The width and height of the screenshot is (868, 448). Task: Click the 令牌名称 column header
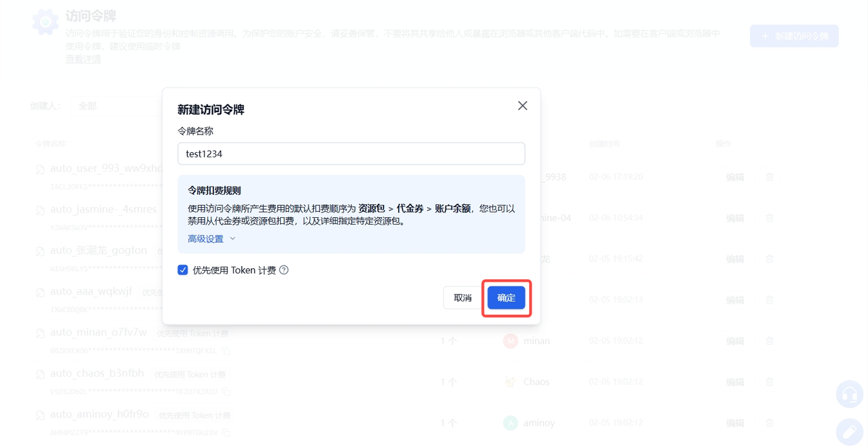click(x=51, y=144)
